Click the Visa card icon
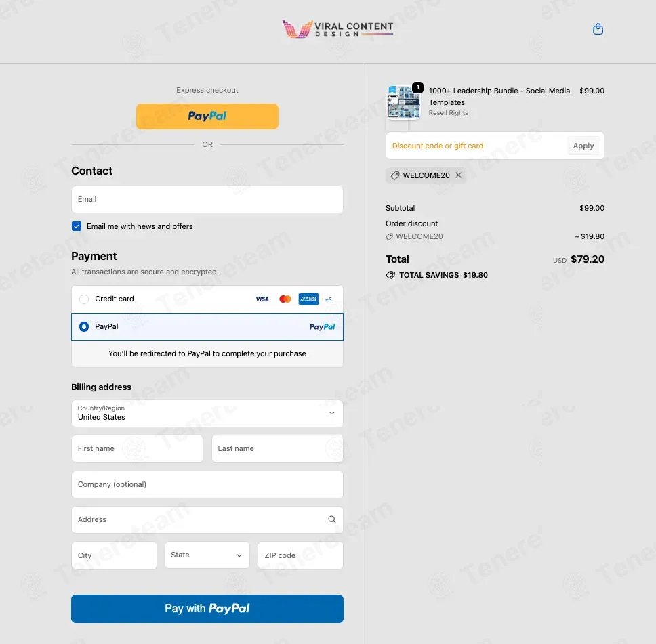The width and height of the screenshot is (656, 644). pyautogui.click(x=262, y=299)
